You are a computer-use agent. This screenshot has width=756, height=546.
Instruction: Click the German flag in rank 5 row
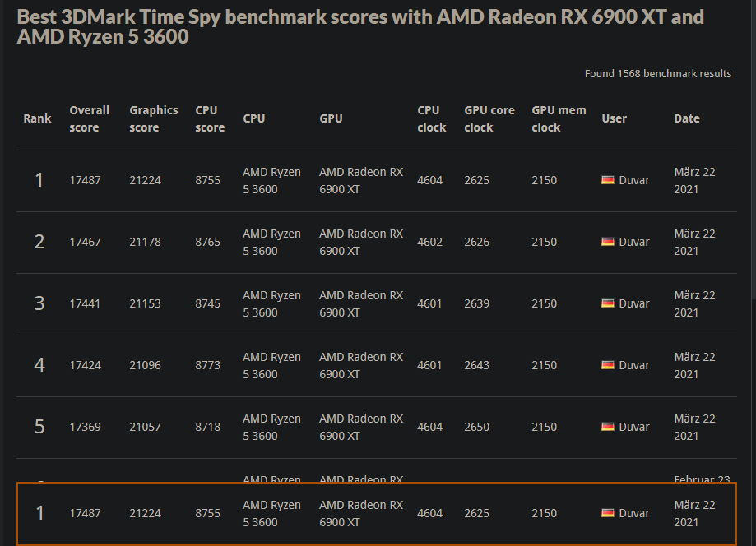[607, 427]
